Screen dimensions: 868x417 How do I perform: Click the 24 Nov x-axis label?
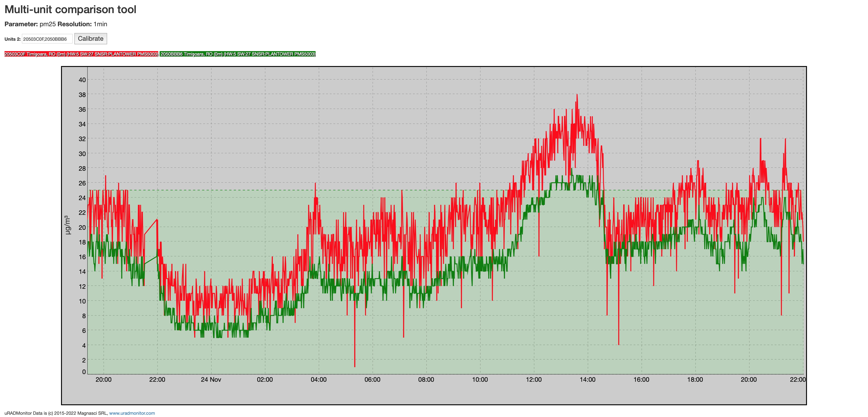(x=211, y=380)
